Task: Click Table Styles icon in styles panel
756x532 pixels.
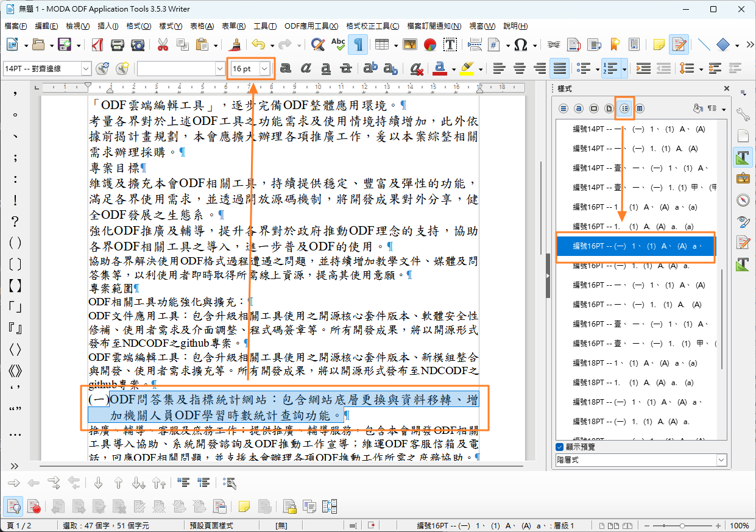Action: pyautogui.click(x=640, y=108)
